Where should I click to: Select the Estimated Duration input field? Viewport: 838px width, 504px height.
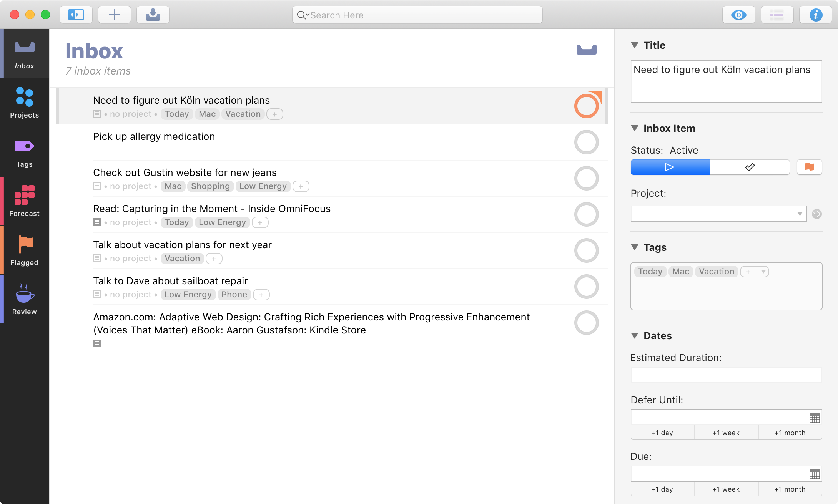tap(727, 374)
